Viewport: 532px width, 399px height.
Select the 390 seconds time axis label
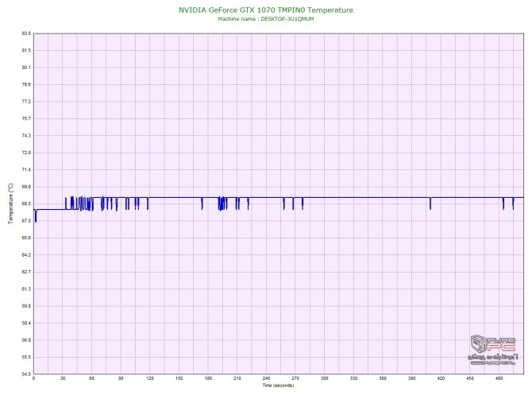tap(411, 378)
